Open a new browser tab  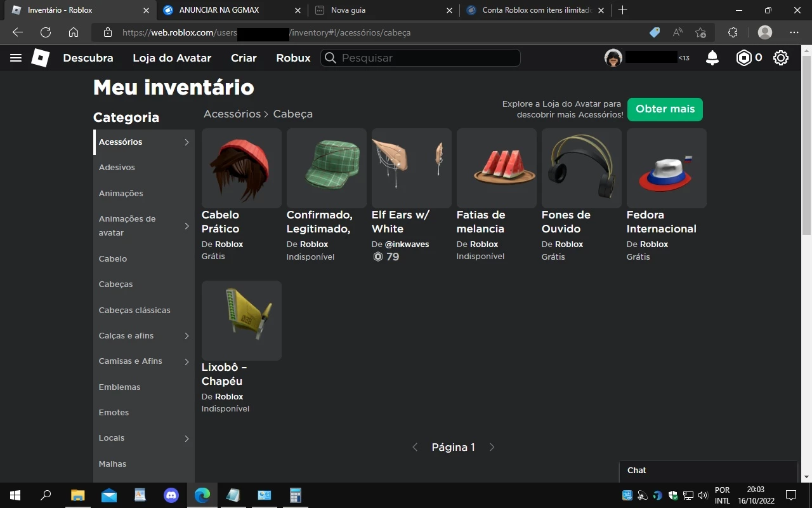click(623, 10)
